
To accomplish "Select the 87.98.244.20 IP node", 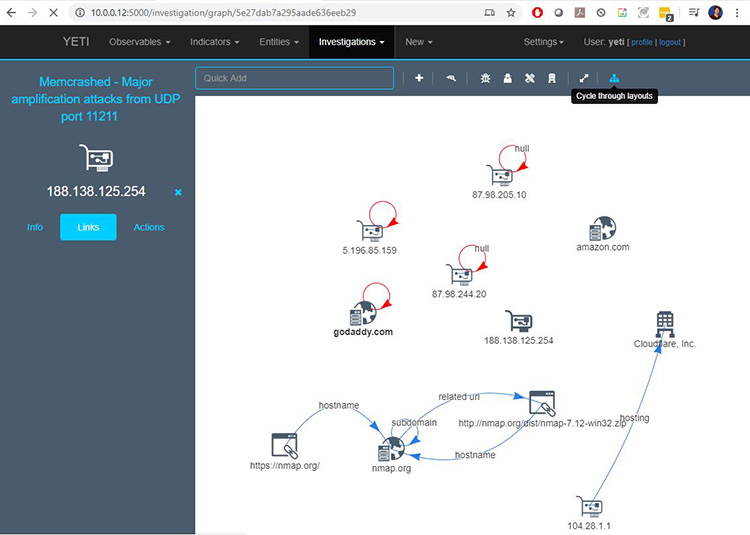I will tap(459, 274).
